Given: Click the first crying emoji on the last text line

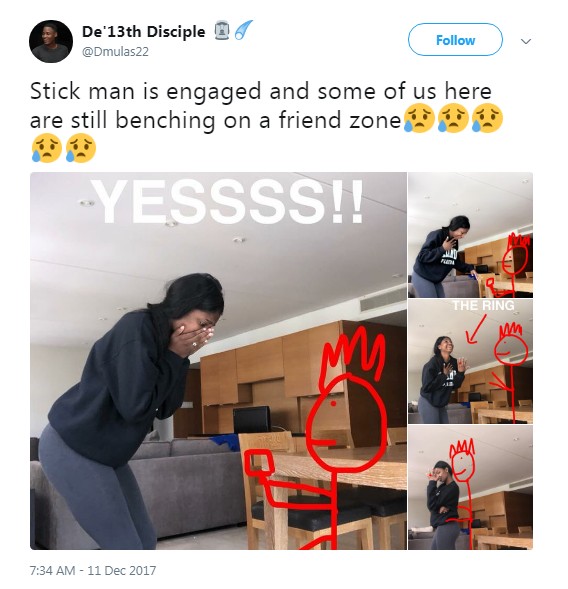Looking at the screenshot, I should (47, 148).
